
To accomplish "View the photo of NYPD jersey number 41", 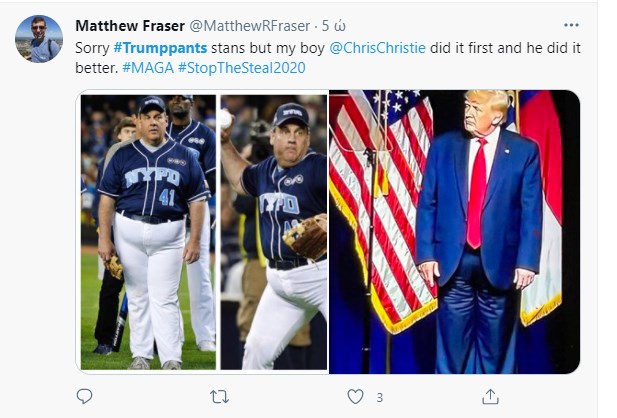I will click(x=148, y=232).
